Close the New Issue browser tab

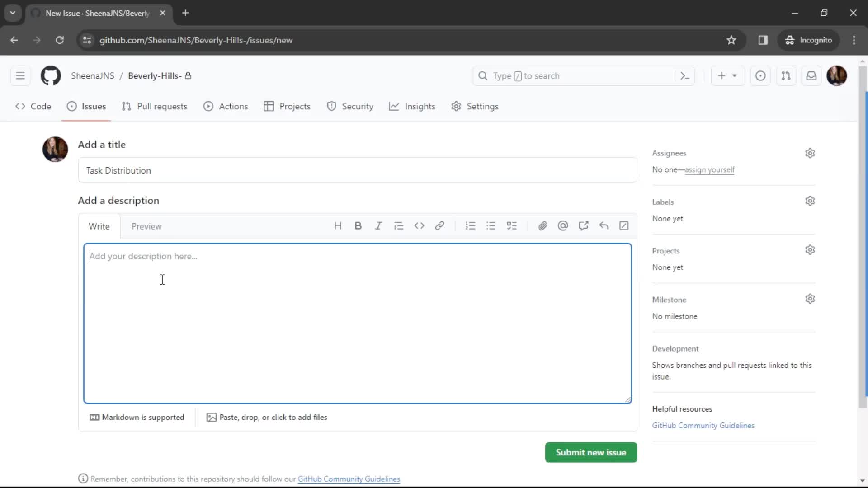point(163,13)
